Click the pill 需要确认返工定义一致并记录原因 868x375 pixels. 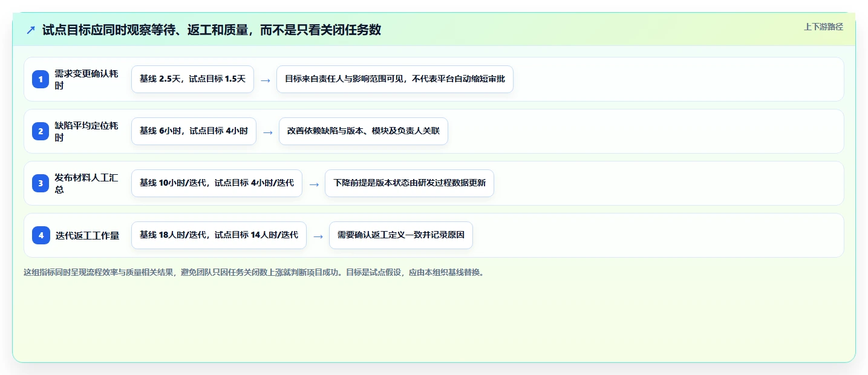click(x=401, y=235)
